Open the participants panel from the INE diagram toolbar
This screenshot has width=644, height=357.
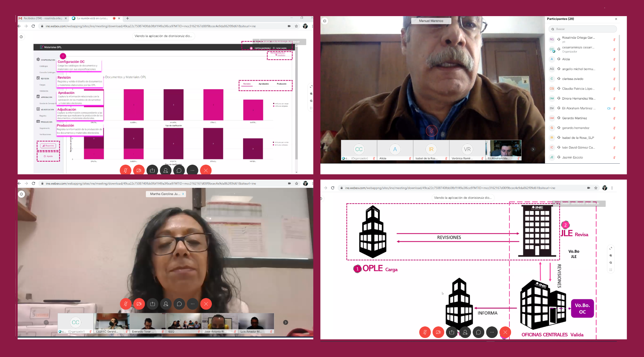[x=465, y=332]
